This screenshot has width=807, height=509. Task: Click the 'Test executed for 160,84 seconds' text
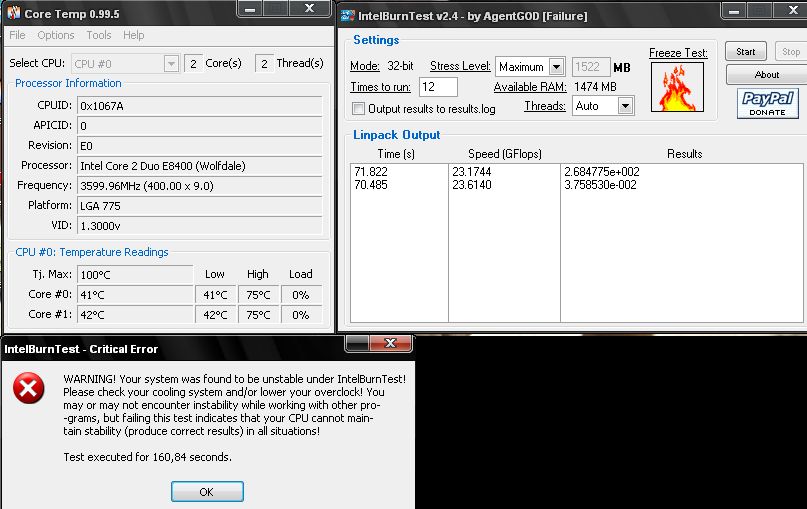tap(148, 457)
